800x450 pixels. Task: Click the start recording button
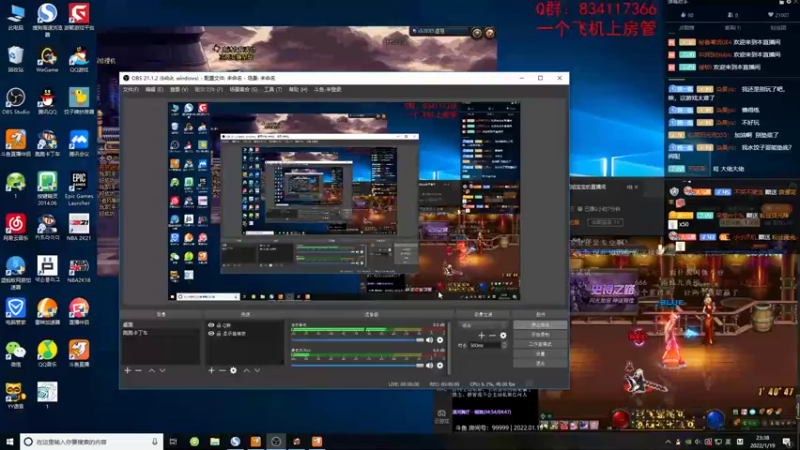pos(540,335)
